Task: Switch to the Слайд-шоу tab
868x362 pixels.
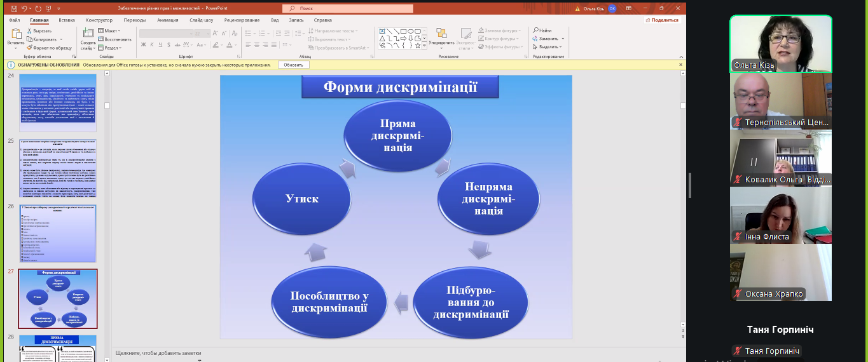Action: 202,20
